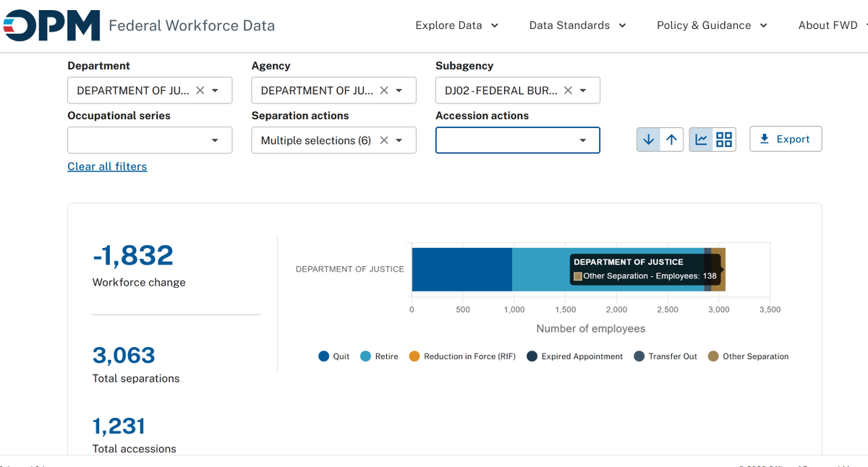Toggle Expired Appointment legend item

pos(575,356)
